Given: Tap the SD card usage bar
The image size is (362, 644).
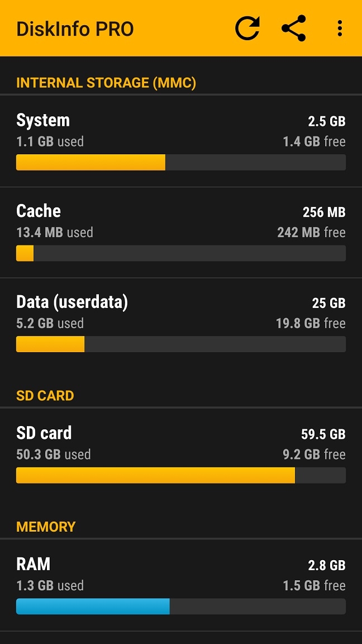Looking at the screenshot, I should 181,475.
